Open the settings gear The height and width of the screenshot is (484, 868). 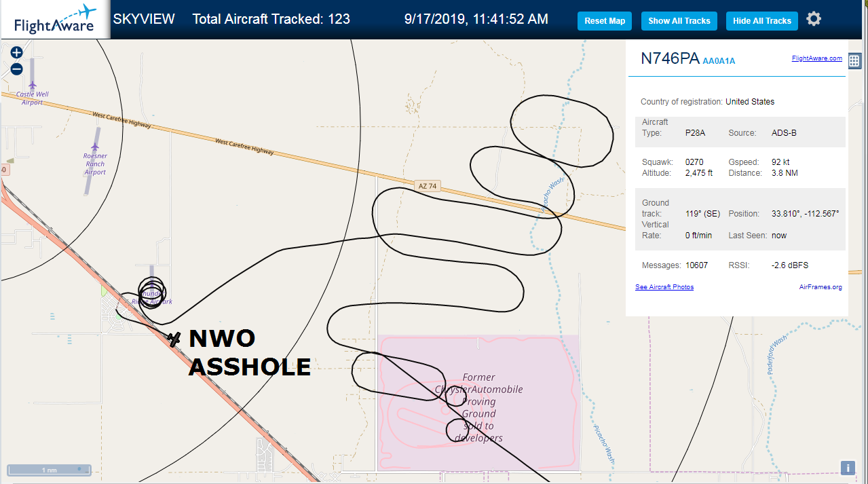814,19
